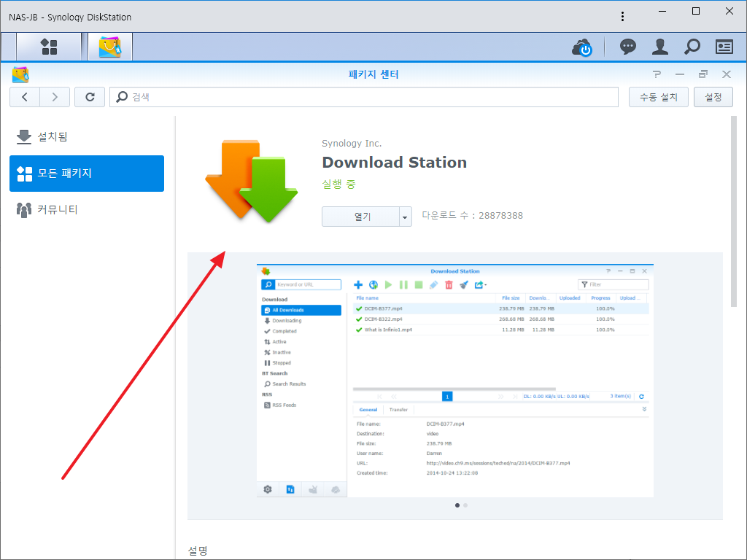Image resolution: width=747 pixels, height=560 pixels.
Task: Click the 실행 중 status text
Action: coord(338,184)
